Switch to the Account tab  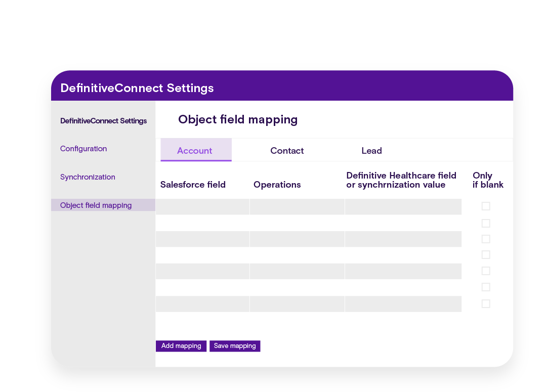pos(196,150)
